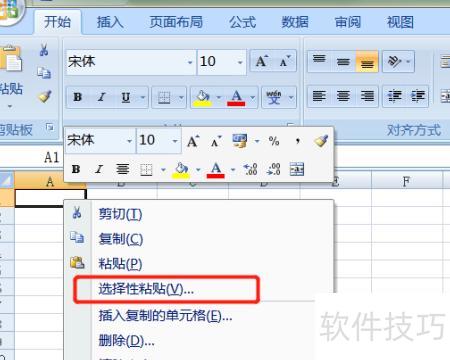Open the ribbon font size dropdown

point(240,62)
